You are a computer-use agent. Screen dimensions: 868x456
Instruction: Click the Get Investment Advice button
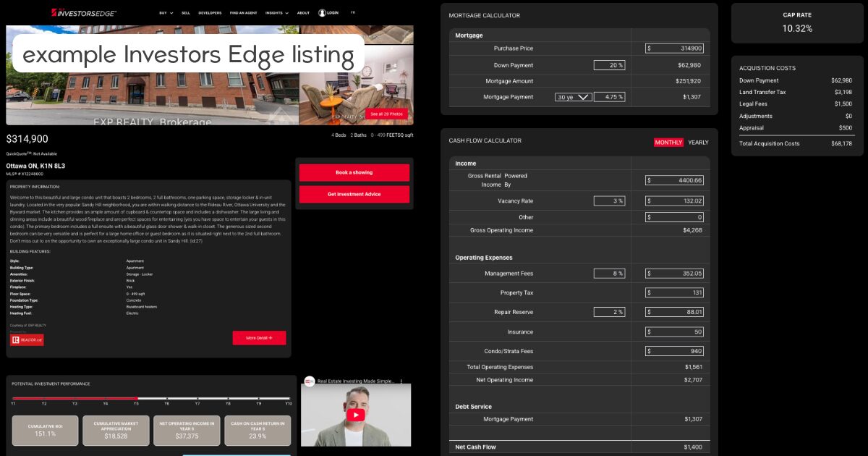(x=354, y=194)
